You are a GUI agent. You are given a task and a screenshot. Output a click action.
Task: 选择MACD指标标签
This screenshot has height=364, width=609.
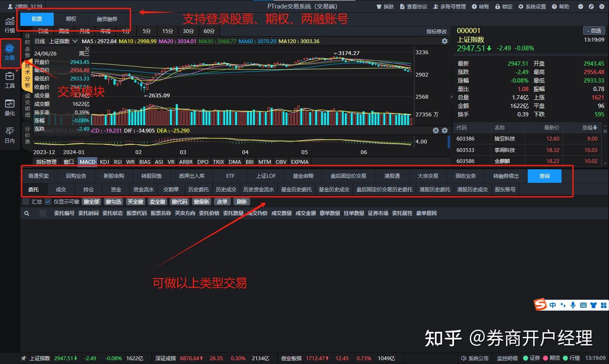87,162
